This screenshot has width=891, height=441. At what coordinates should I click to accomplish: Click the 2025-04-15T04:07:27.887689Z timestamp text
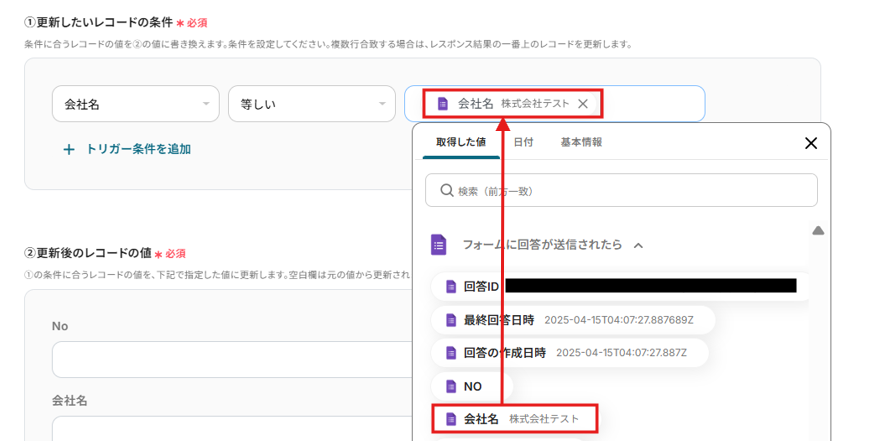coord(619,320)
